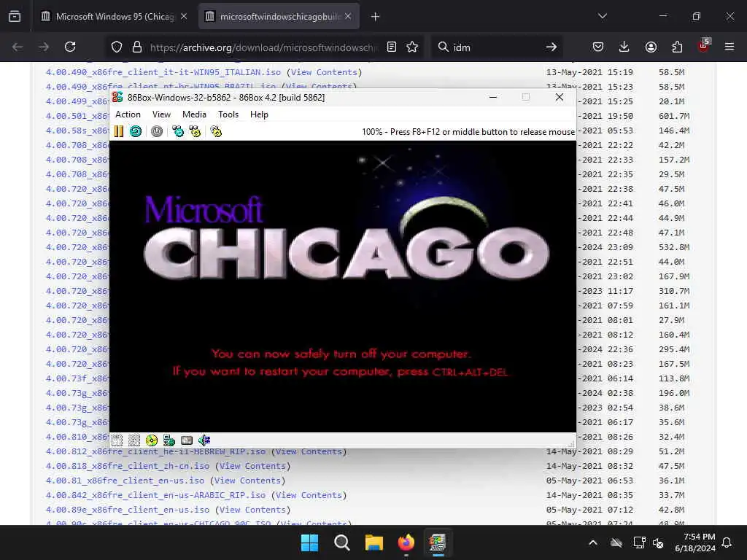This screenshot has height=560, width=747.
Task: Click the CD-ROM disc status icon
Action: (x=152, y=440)
